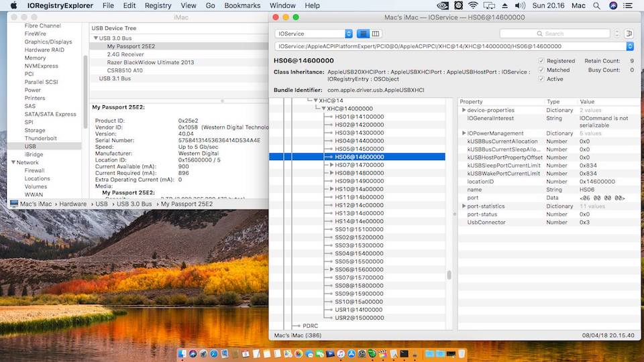Click USB 3.0 Bus in path bar
The width and height of the screenshot is (644, 362).
134,204
